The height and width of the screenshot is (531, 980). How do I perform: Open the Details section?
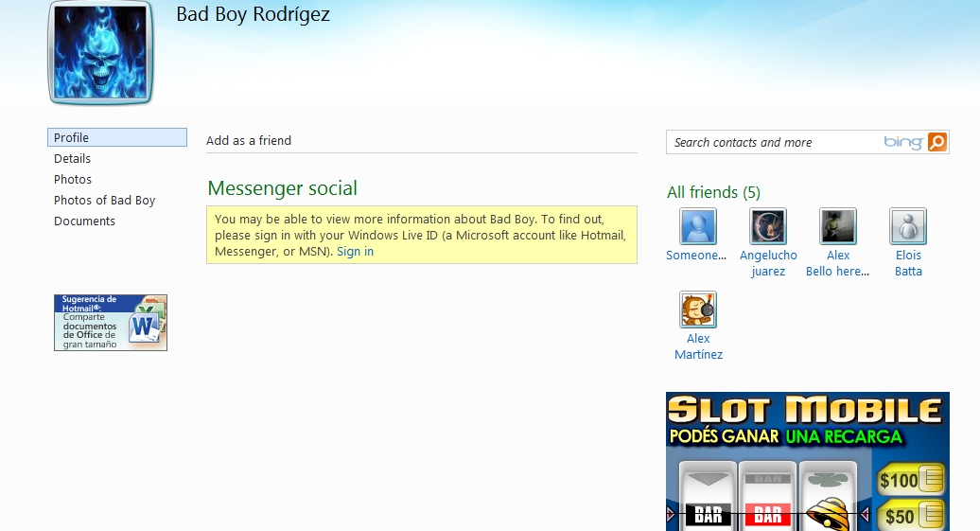(x=73, y=158)
